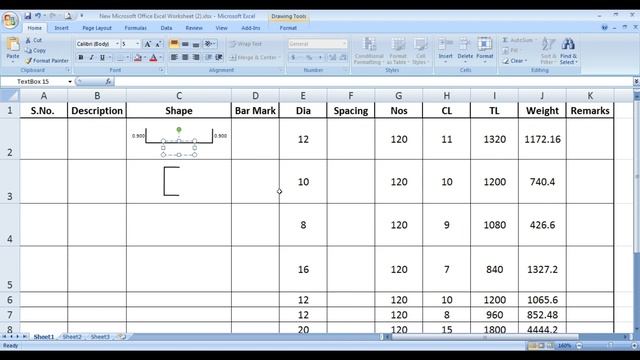Viewport: 640px width, 360px height.
Task: Open the Font Color dropdown arrow
Action: pyautogui.click(x=161, y=58)
